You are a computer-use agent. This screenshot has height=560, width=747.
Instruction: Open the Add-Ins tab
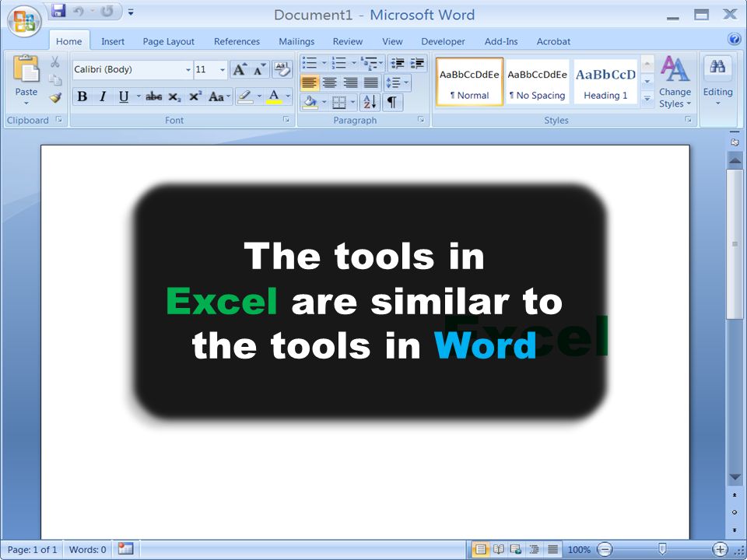click(x=501, y=41)
